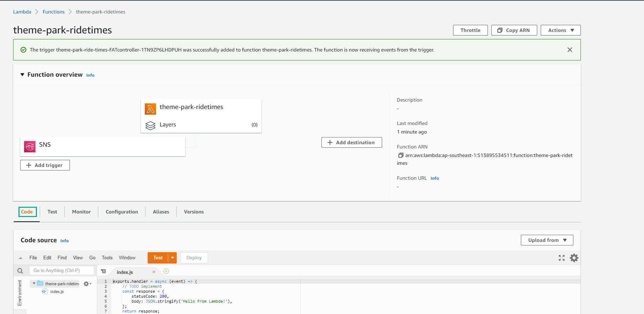Screen dimensions: 644x314
Task: Click the Add destination button
Action: (x=352, y=142)
